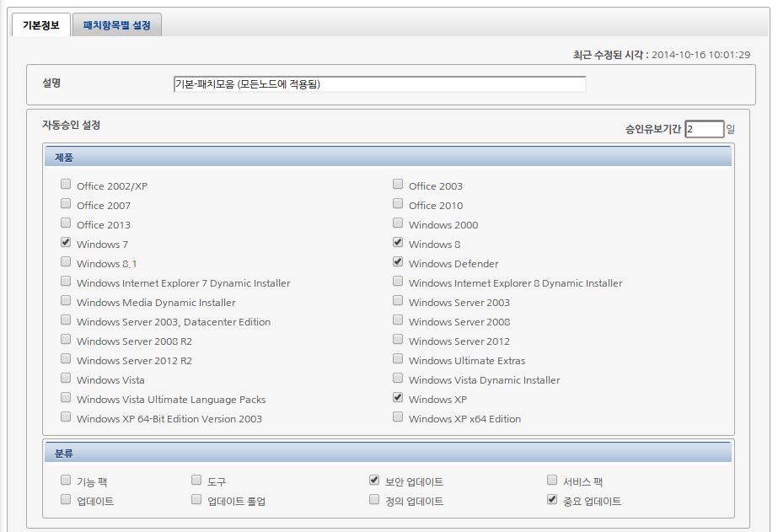Disable 중요 업데이트 in the 분류 section
The image size is (778, 532).
pos(552,499)
